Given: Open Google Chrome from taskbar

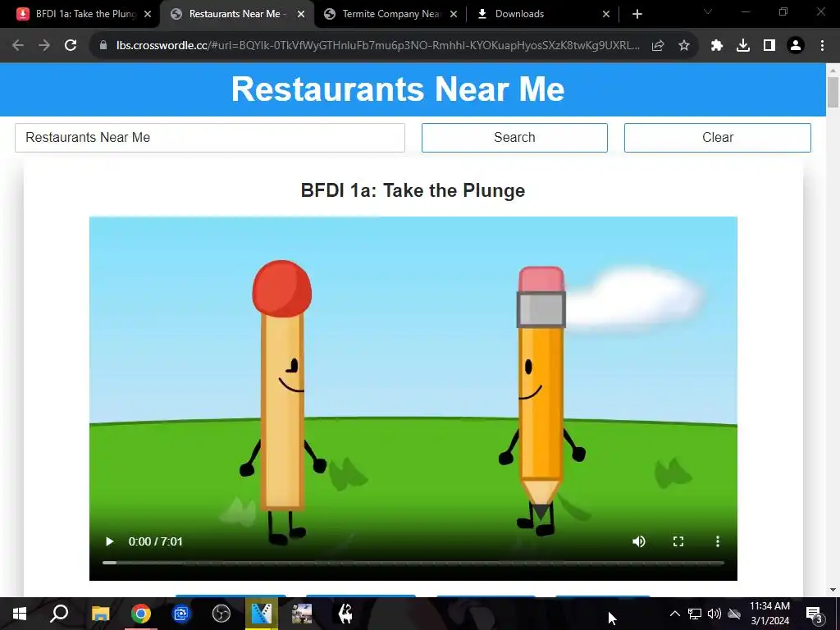Looking at the screenshot, I should [141, 614].
